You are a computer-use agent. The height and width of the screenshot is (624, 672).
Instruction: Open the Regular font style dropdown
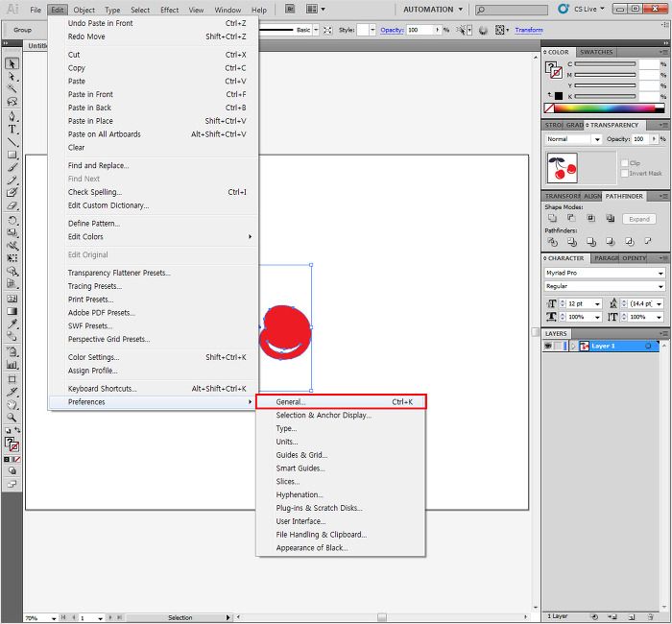click(660, 286)
